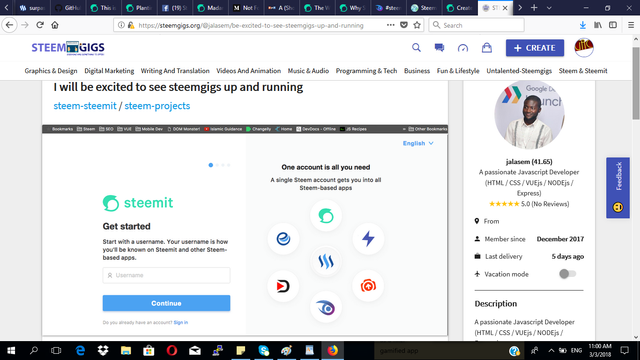
Task: Click the address bar URL
Action: pos(251,25)
